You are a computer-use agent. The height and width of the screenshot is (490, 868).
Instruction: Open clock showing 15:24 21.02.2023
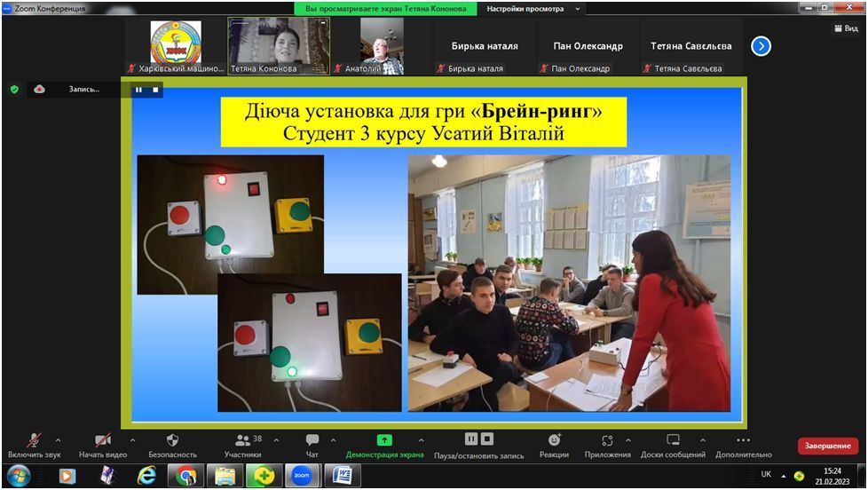832,476
